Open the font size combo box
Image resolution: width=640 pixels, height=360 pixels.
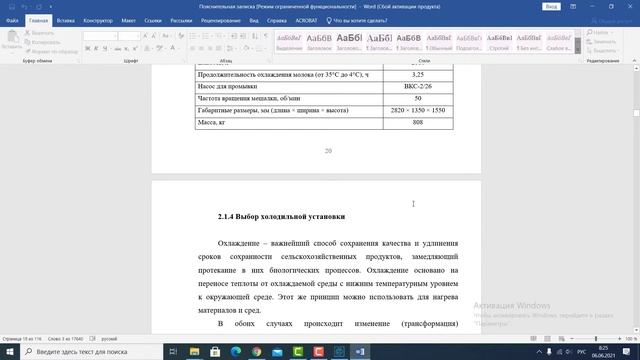click(x=129, y=36)
